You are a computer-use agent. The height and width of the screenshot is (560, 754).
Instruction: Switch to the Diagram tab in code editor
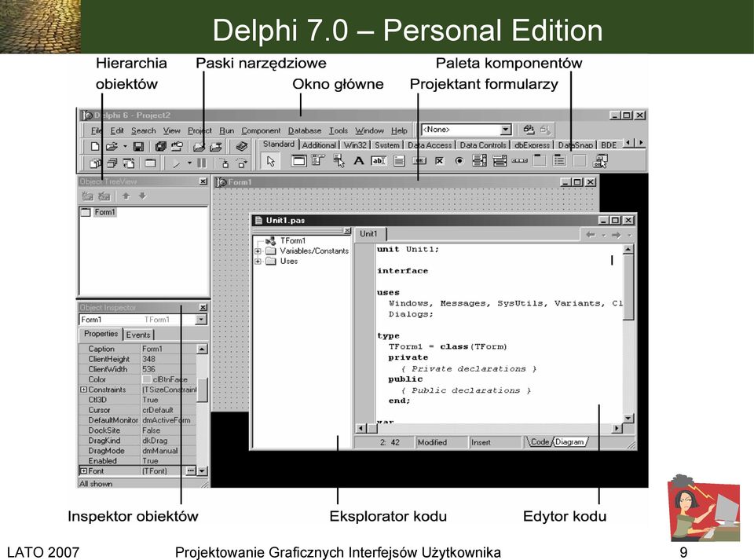tap(569, 441)
